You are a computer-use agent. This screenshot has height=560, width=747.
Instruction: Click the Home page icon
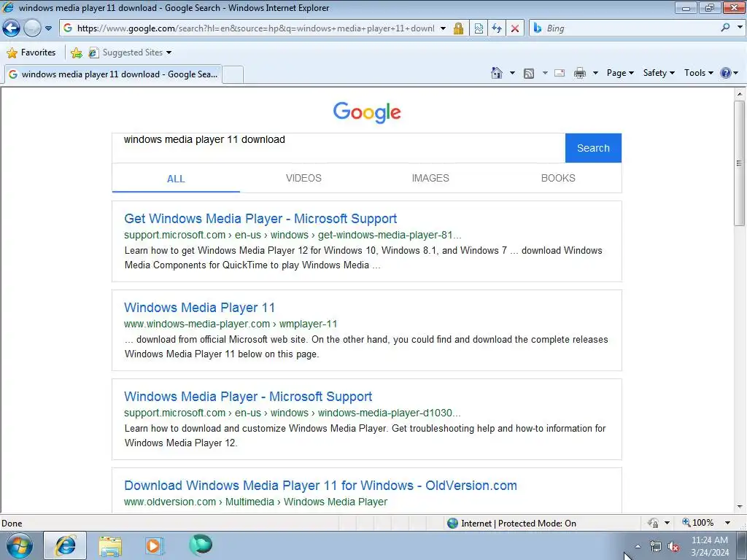point(496,73)
